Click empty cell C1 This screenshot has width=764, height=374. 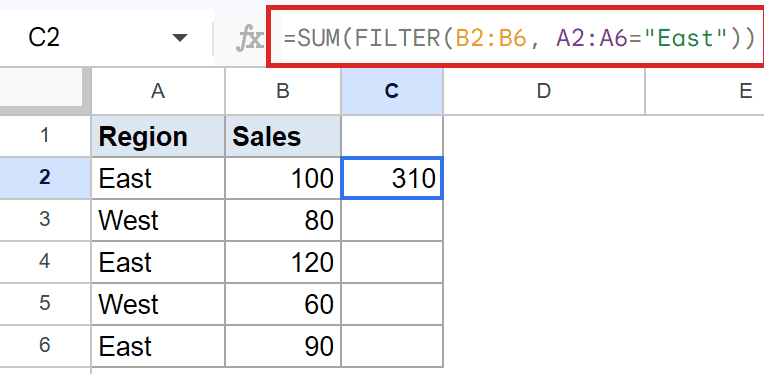click(392, 136)
